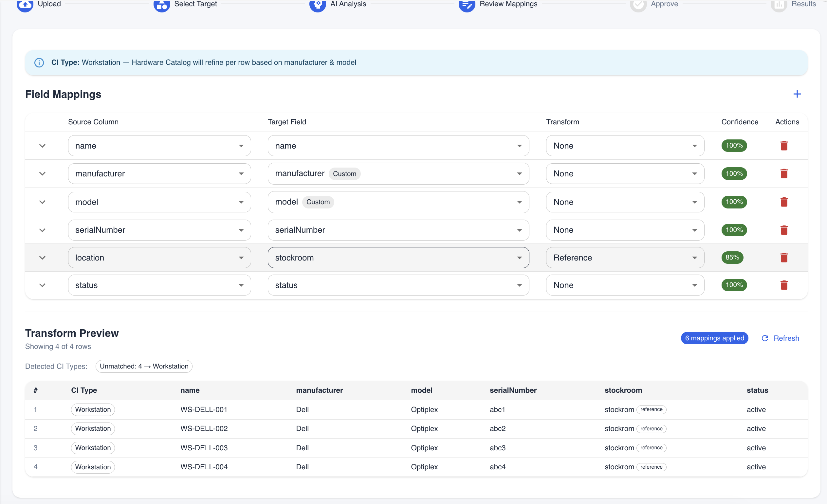Expand the status mapping row chevron
Viewport: 827px width, 504px height.
tap(42, 285)
